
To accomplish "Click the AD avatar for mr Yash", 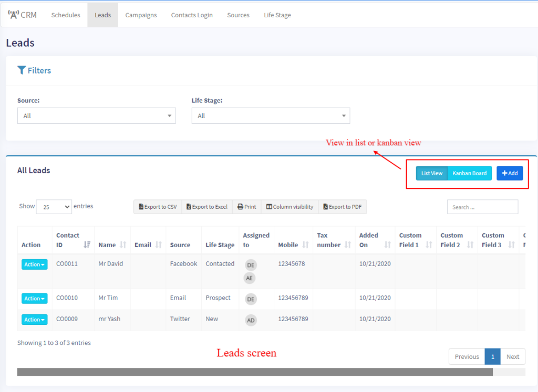I will coord(251,320).
